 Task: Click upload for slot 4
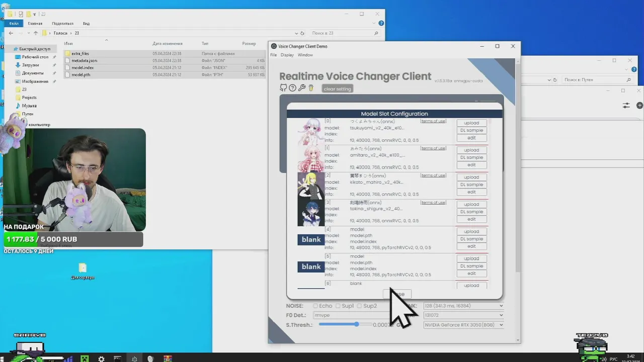pos(471,231)
